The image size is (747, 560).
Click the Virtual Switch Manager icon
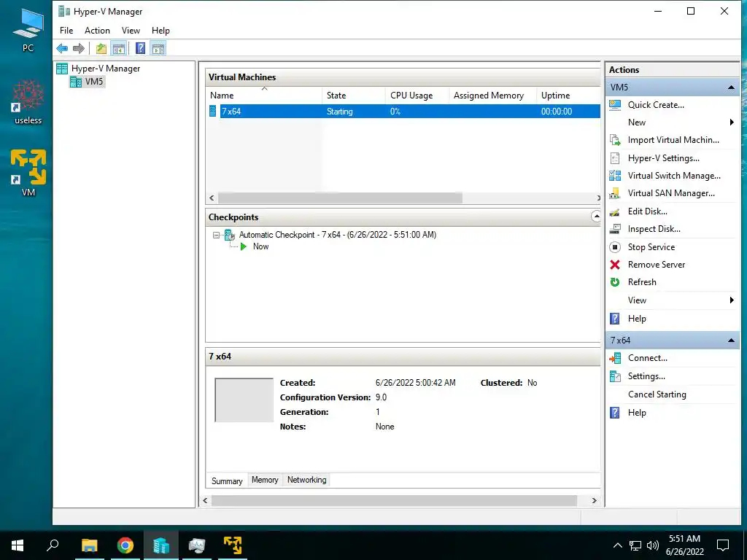pyautogui.click(x=615, y=176)
